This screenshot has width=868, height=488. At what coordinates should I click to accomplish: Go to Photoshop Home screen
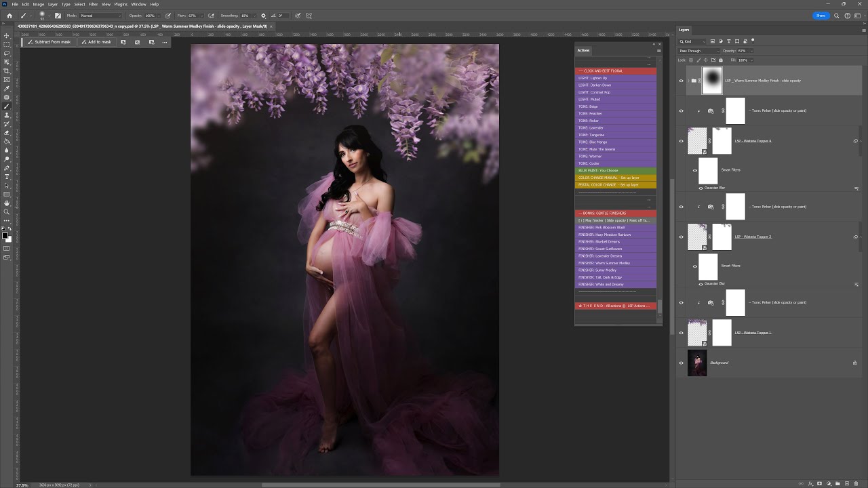tap(9, 16)
